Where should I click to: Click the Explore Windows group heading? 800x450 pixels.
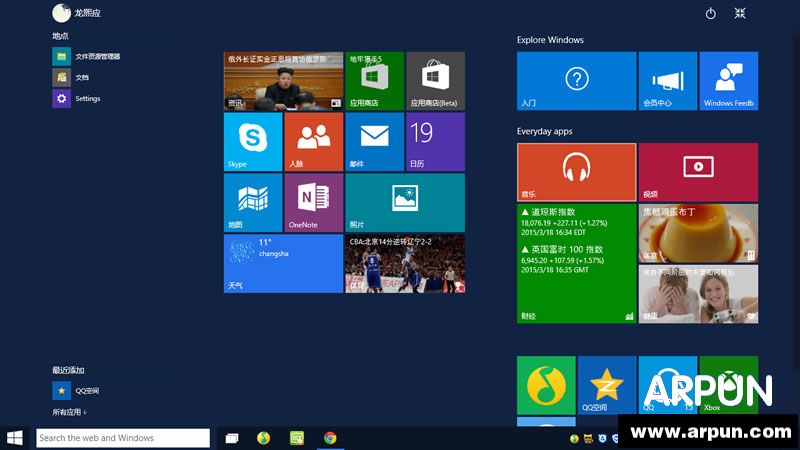click(x=550, y=40)
